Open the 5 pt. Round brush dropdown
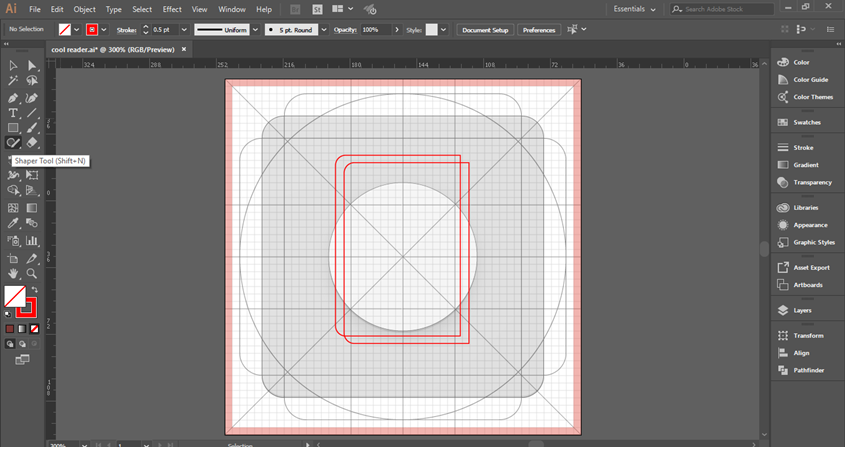Viewport: 847px width, 449px height. point(324,30)
